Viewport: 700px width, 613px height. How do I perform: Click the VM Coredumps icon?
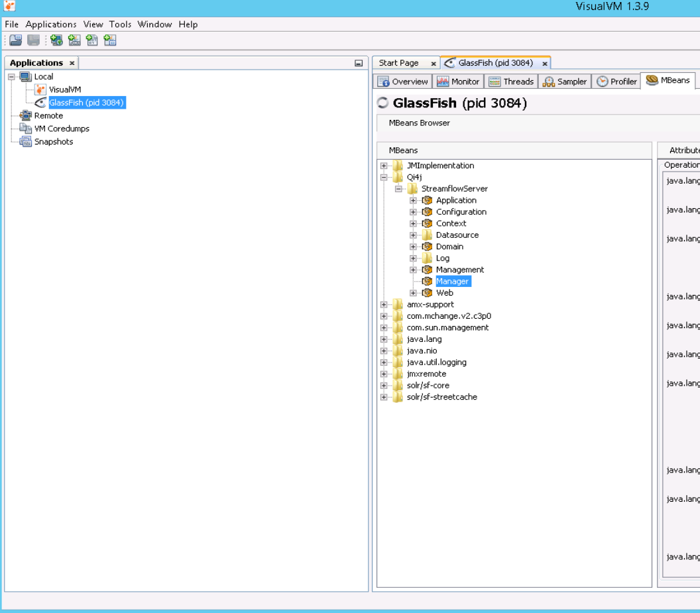click(x=25, y=129)
